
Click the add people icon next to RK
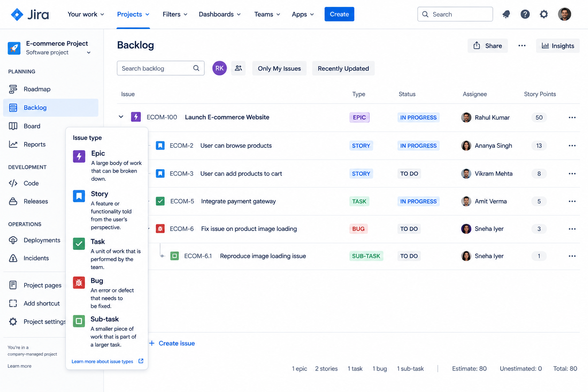pos(238,68)
